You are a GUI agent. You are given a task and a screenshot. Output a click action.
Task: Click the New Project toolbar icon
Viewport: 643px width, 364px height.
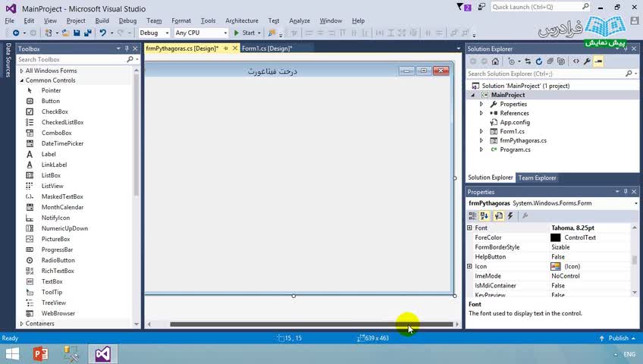click(x=49, y=33)
